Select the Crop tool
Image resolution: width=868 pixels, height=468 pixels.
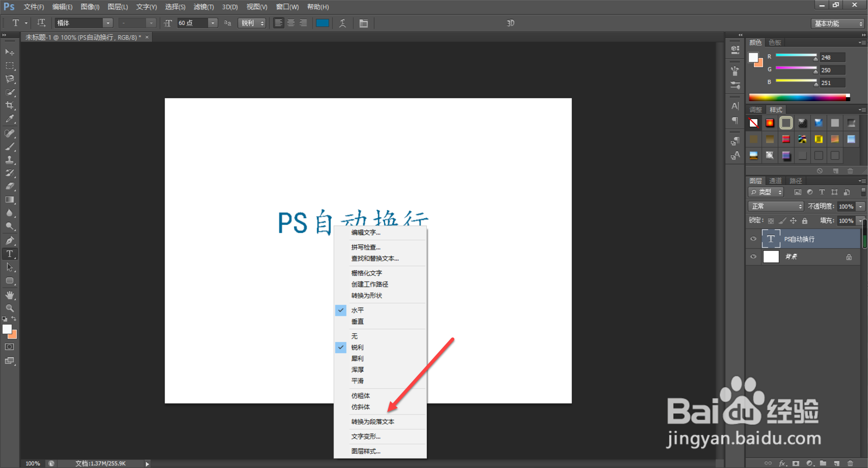pyautogui.click(x=9, y=105)
